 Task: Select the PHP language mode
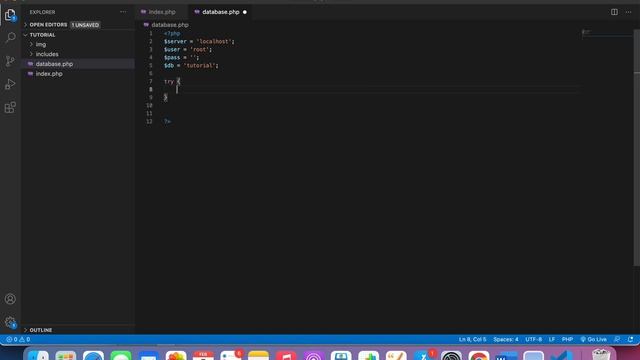pyautogui.click(x=567, y=339)
